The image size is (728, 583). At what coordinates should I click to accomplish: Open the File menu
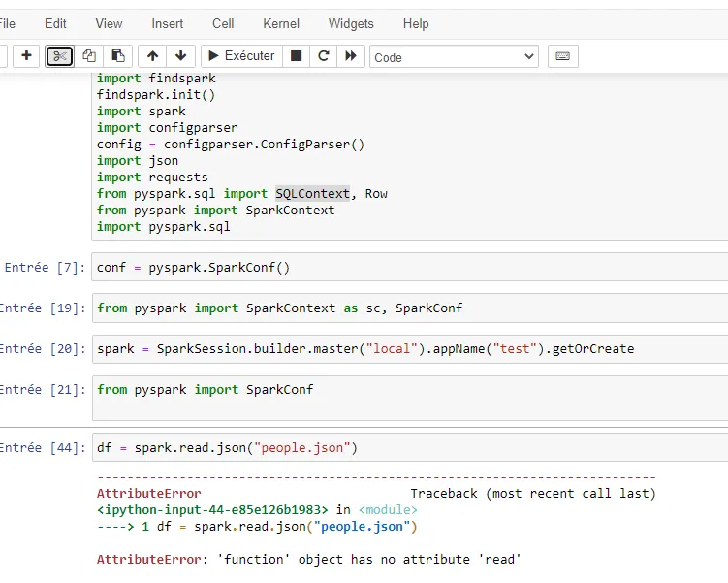(x=7, y=23)
